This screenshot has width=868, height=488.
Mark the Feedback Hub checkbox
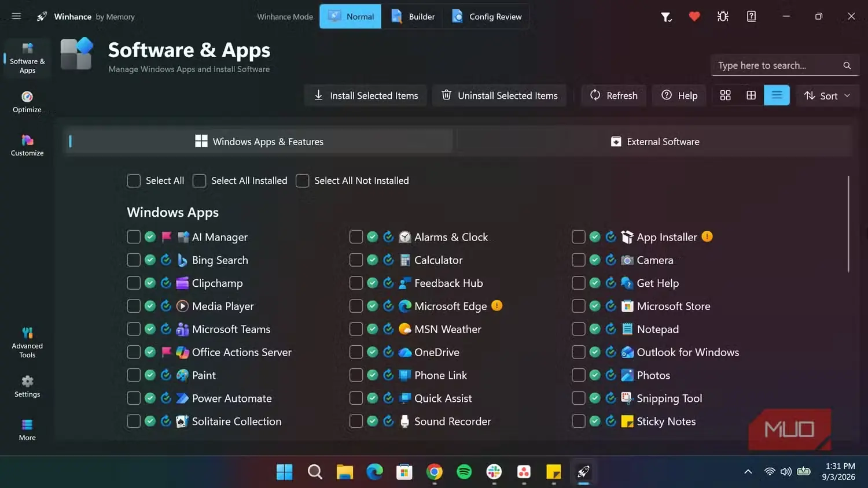pos(356,283)
